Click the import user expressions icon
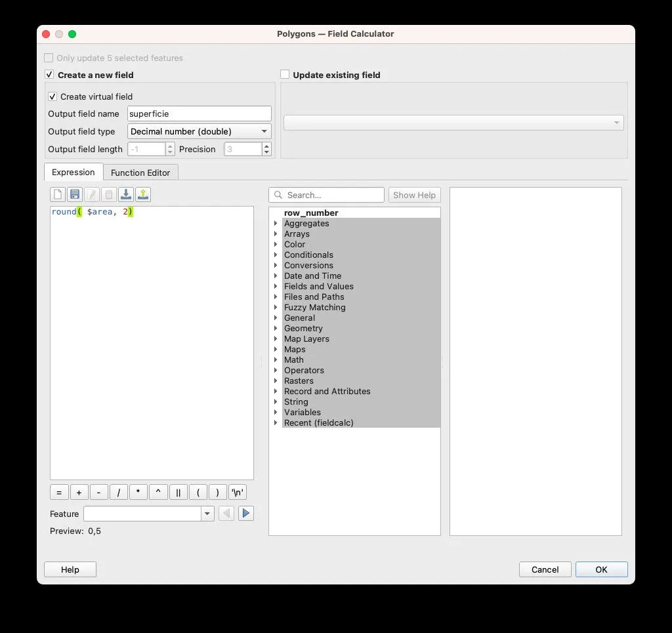This screenshot has height=633, width=672. [126, 195]
